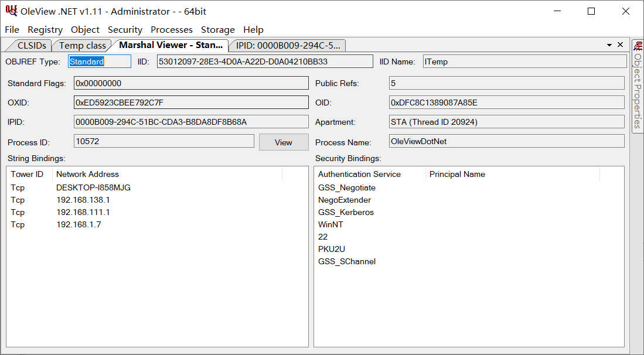Sort by the Network Address column header
644x355 pixels.
coord(167,174)
